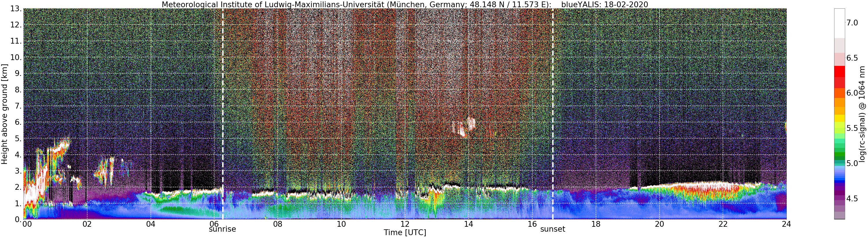
Task: Click the '0.' height axis tick label
Action: point(18,220)
